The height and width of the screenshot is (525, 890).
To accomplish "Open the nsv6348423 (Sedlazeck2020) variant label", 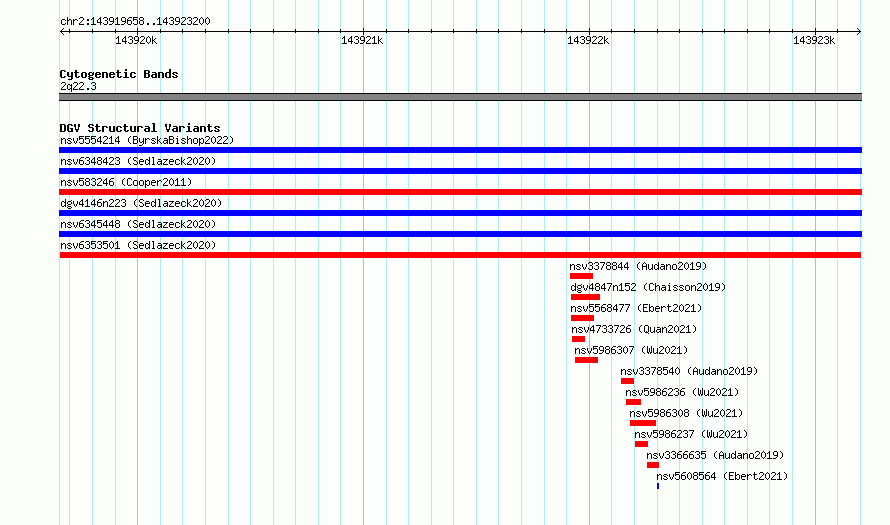I will tap(138, 161).
